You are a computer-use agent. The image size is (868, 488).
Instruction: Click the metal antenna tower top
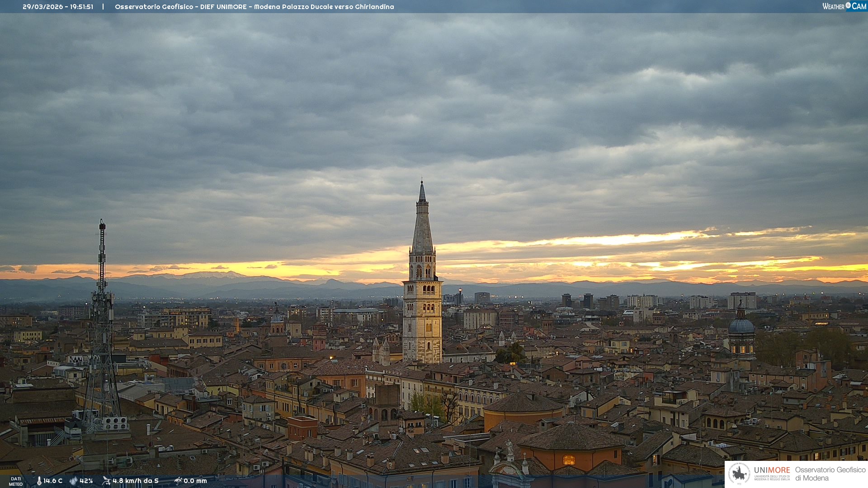(102, 226)
